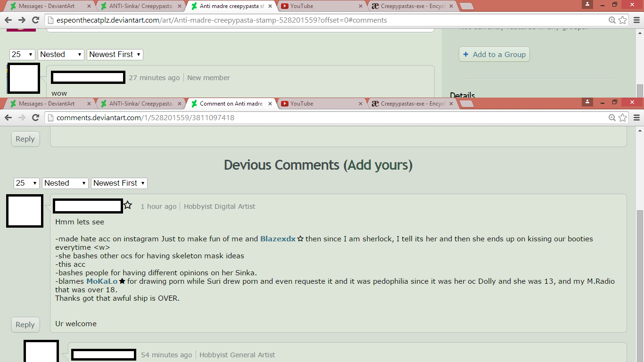The height and width of the screenshot is (362, 644).
Task: Visit the MoKaLo profile link
Action: [102, 281]
